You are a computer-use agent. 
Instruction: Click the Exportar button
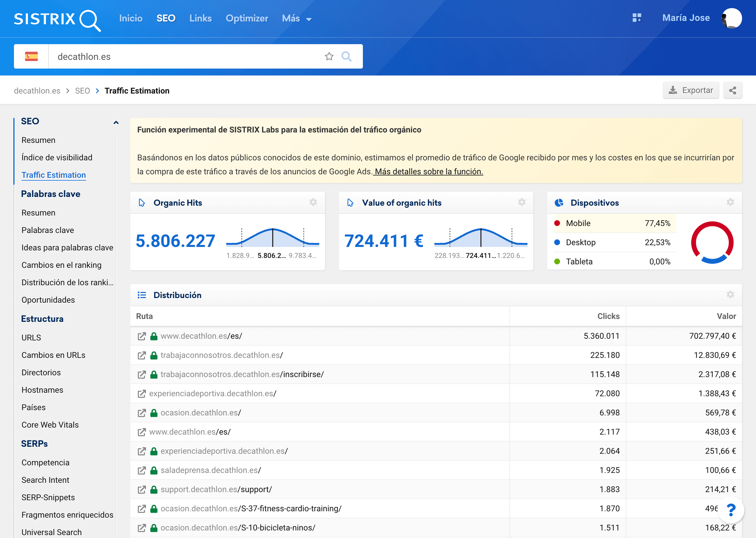pos(691,90)
